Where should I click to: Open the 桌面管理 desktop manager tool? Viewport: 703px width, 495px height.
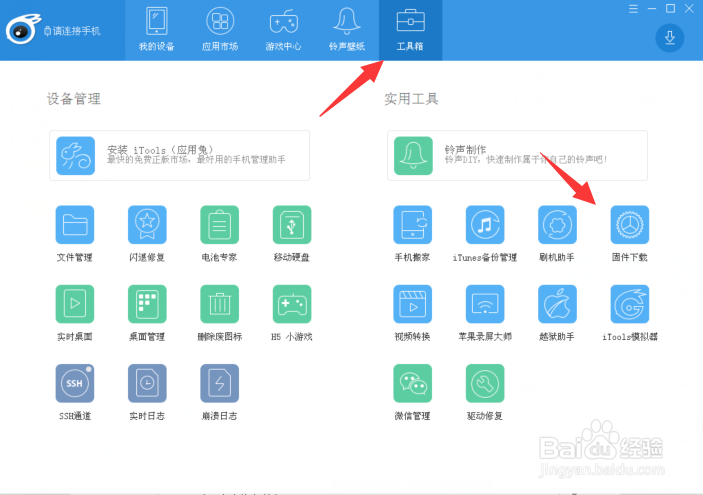pos(147,304)
